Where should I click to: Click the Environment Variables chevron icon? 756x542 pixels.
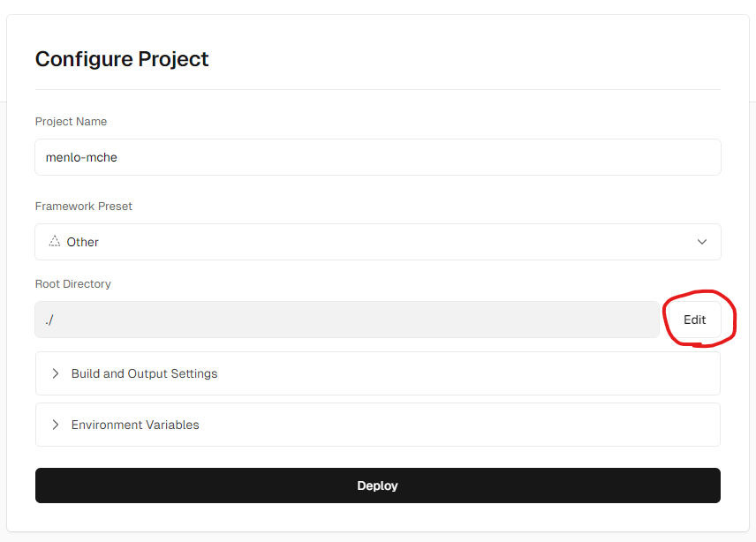point(56,425)
